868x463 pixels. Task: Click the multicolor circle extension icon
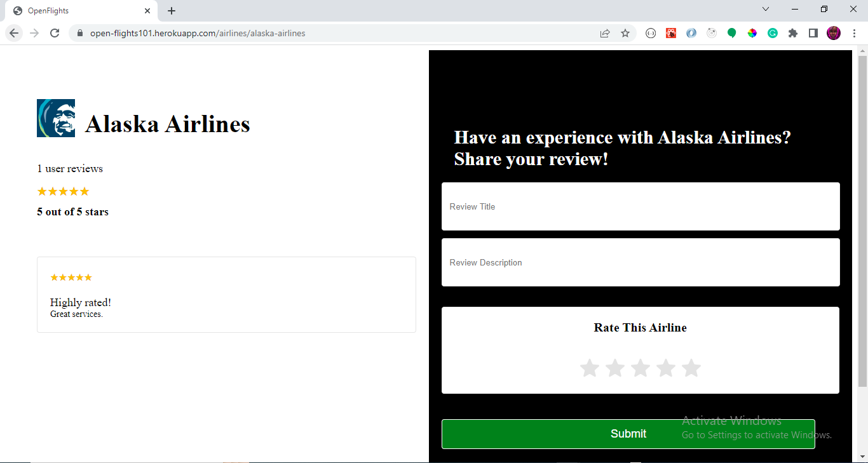(752, 33)
